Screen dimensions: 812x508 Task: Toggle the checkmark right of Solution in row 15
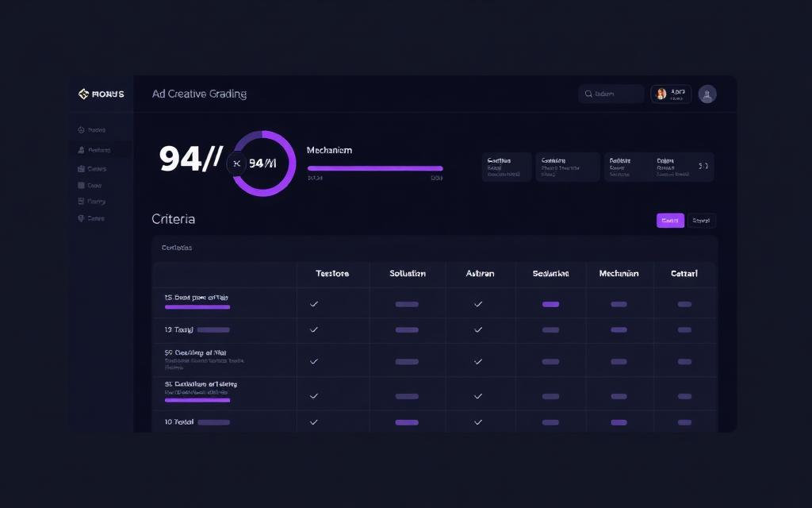coord(478,304)
